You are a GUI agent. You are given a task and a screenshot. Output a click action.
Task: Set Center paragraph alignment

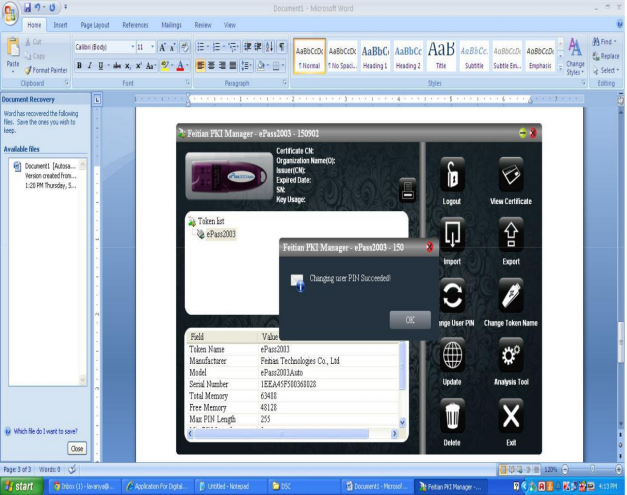coord(211,66)
